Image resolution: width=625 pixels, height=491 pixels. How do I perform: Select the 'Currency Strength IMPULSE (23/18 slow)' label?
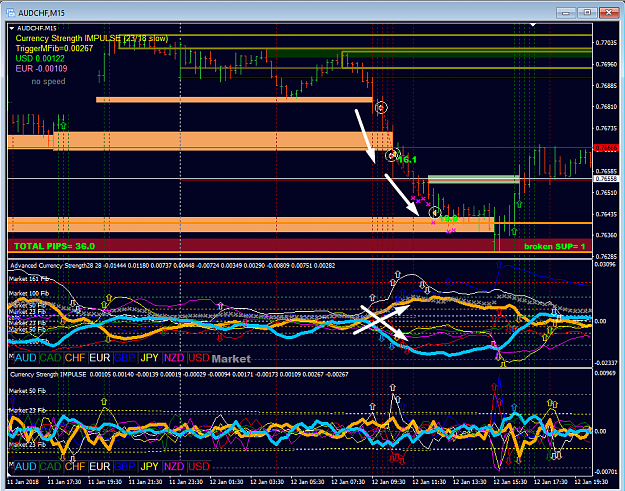coord(92,39)
